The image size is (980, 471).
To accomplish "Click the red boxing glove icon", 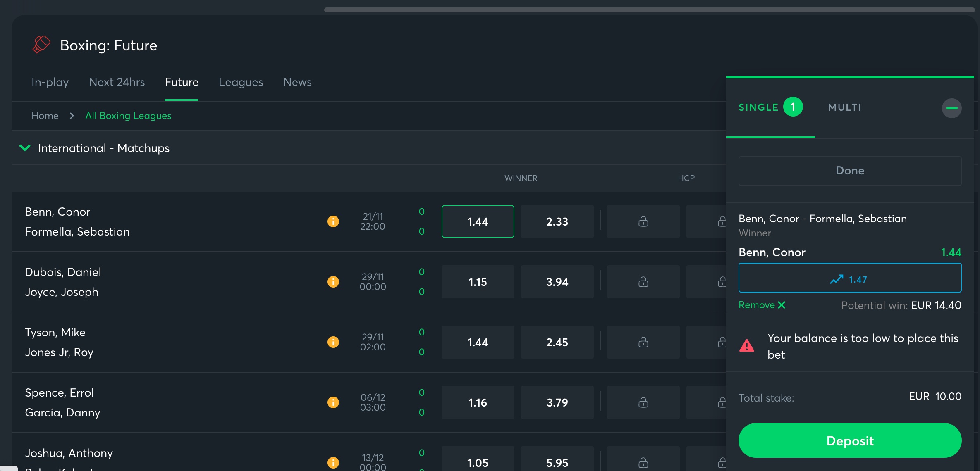I will [41, 45].
